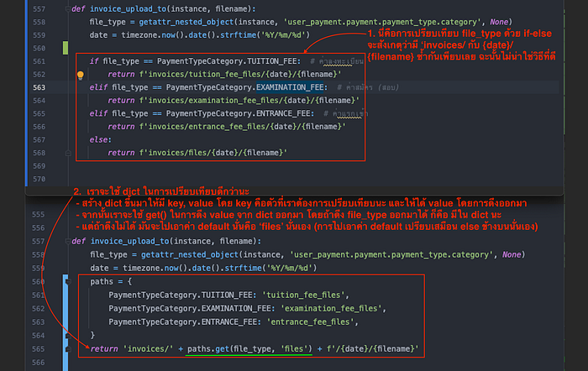Click the "'invoices/'" string in the final return statement
Viewport: 588px width, 371px height.
point(148,349)
